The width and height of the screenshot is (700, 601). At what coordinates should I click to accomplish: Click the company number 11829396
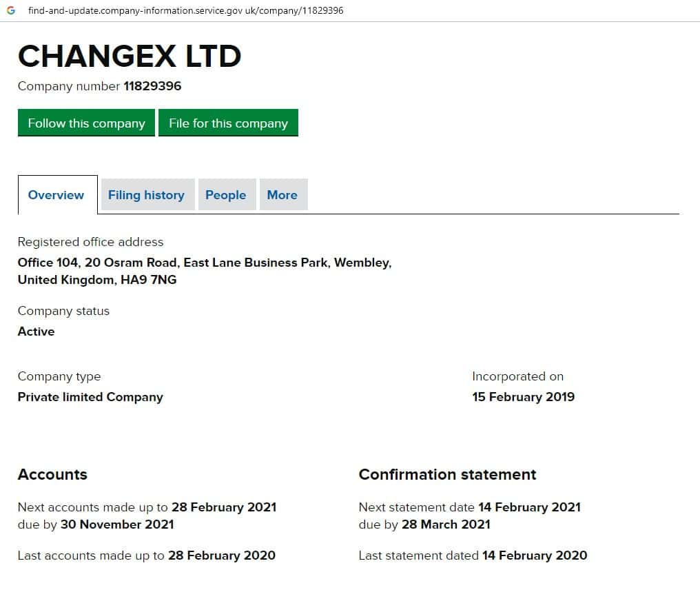click(152, 86)
